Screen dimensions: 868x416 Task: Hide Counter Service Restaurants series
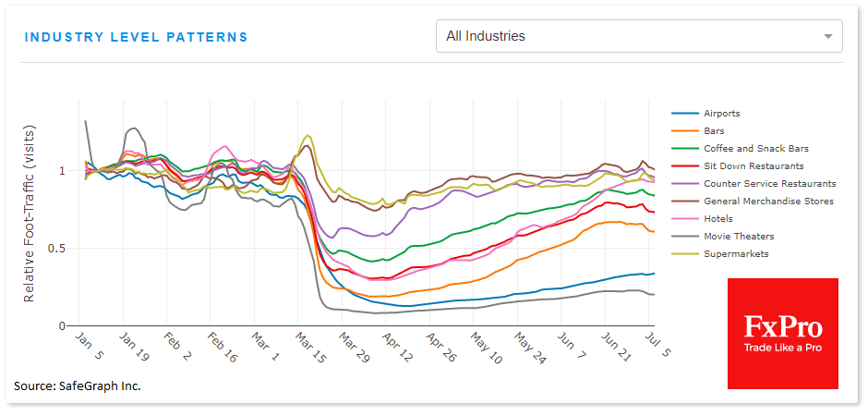click(x=769, y=184)
